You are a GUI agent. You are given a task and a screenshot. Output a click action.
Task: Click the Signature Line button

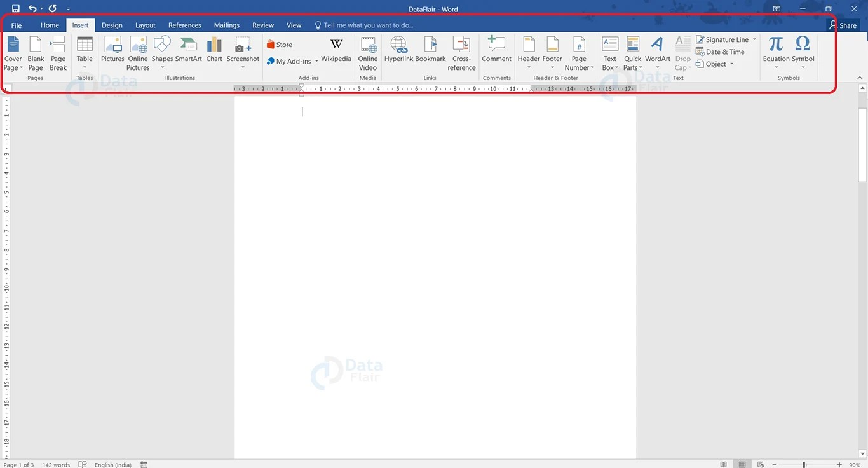coord(722,39)
